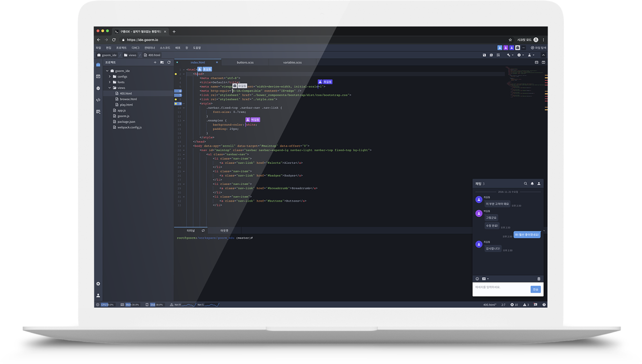Click the chat search magnifier icon

tap(525, 184)
